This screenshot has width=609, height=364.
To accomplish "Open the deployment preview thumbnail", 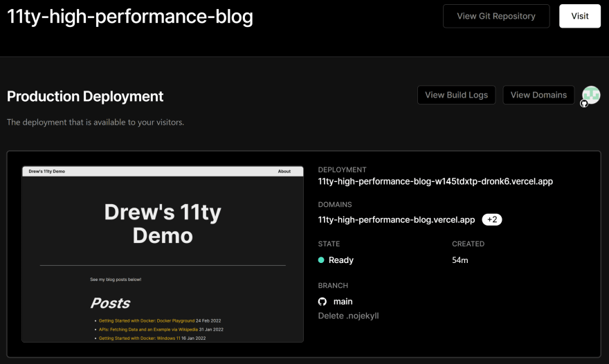I will click(163, 254).
